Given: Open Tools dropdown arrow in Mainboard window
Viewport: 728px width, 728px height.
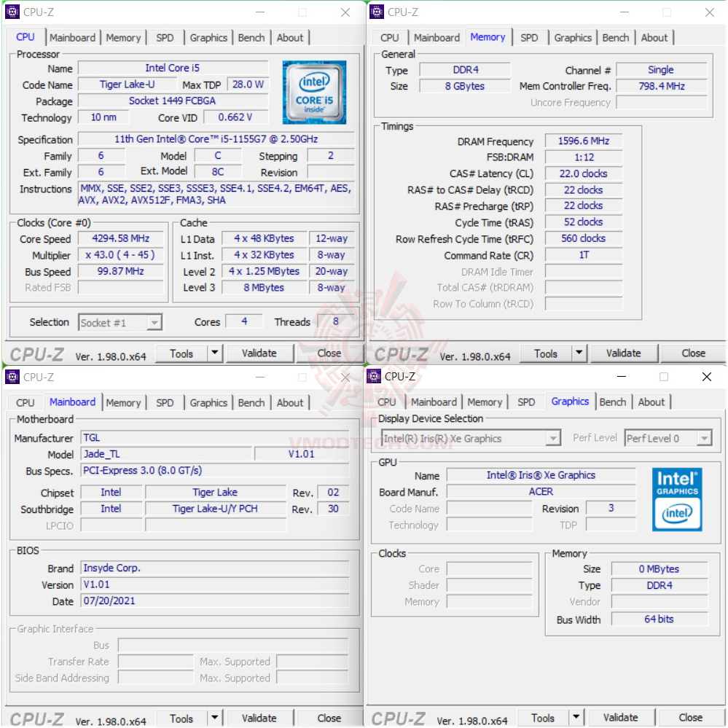Looking at the screenshot, I should tap(214, 717).
